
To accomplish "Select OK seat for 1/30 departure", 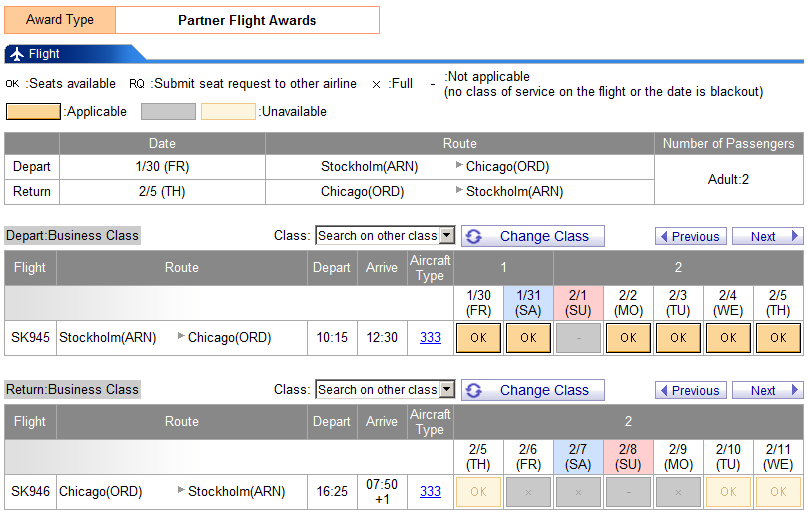I will pos(478,338).
